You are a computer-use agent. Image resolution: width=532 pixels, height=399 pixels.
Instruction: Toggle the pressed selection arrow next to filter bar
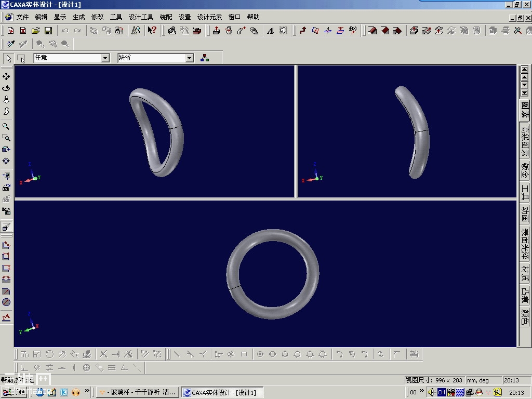tap(21, 59)
